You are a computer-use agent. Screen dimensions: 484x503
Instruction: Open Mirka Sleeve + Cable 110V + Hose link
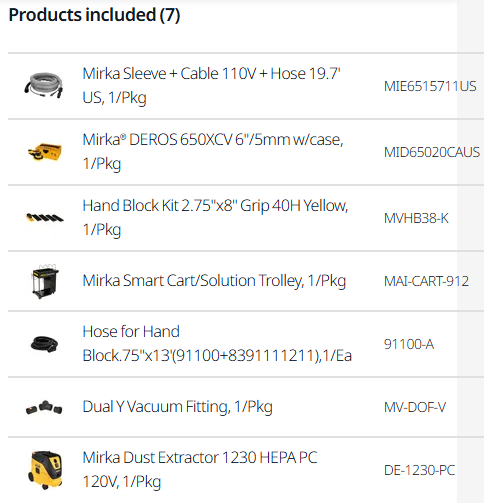pos(211,85)
